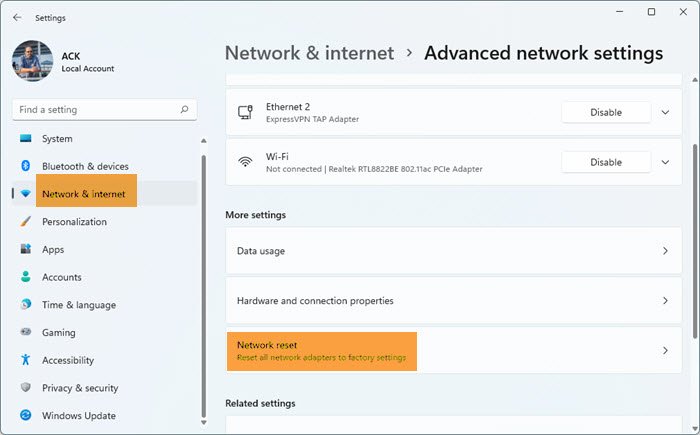Screen dimensions: 700x435
Task: Click the search magnifier icon
Action: tap(184, 110)
